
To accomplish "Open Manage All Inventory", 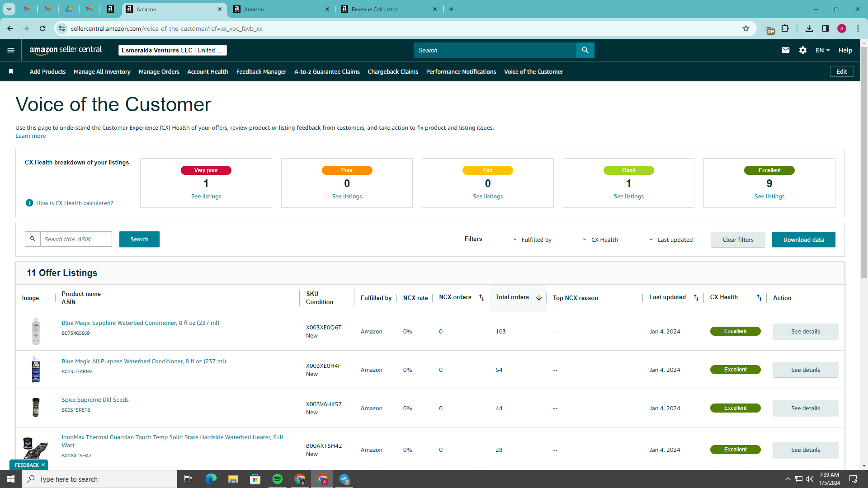I will pos(102,71).
